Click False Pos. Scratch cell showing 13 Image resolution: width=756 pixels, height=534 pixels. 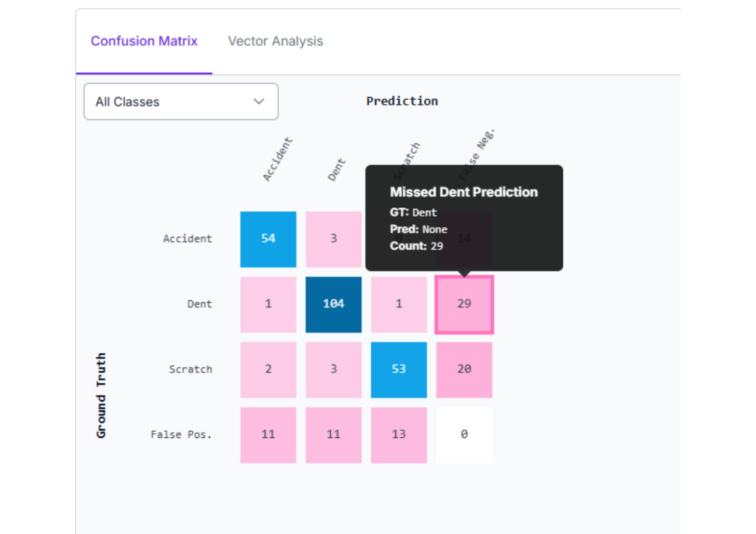[399, 435]
